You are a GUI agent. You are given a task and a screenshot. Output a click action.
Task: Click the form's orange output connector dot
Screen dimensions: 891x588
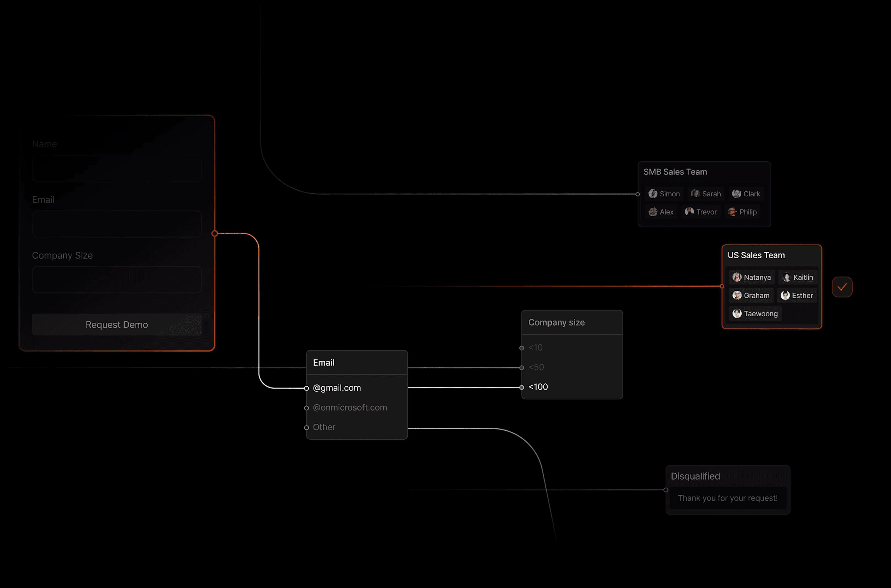215,234
